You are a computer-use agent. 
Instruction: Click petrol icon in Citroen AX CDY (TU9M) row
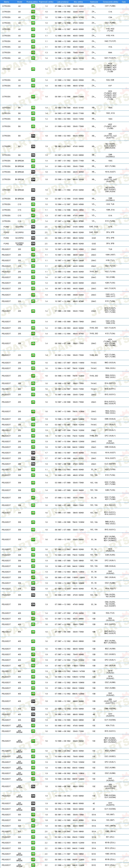pyautogui.click(x=33, y=6)
